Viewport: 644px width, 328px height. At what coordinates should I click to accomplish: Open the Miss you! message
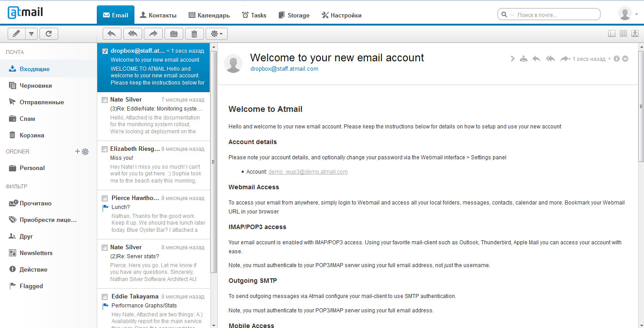[153, 166]
